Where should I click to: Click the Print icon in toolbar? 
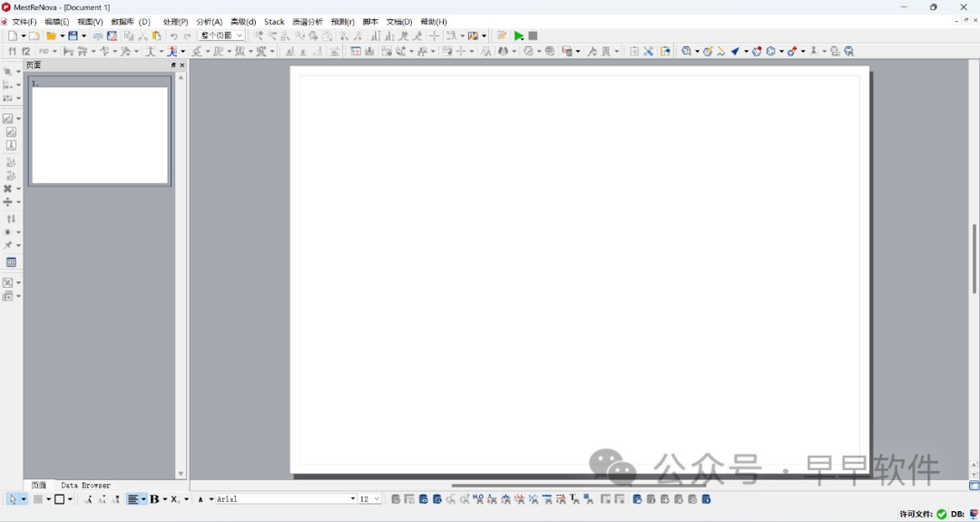pyautogui.click(x=98, y=36)
